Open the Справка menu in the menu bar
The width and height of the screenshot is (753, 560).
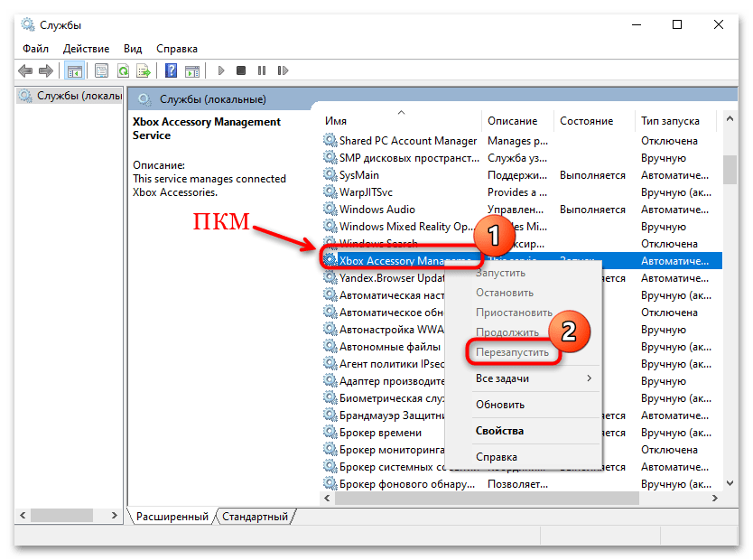pyautogui.click(x=177, y=49)
